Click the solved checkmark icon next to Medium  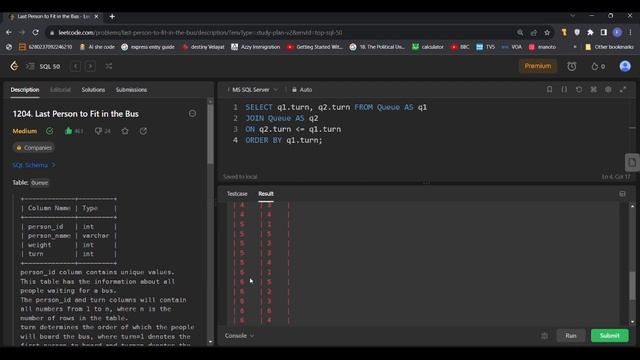point(49,131)
